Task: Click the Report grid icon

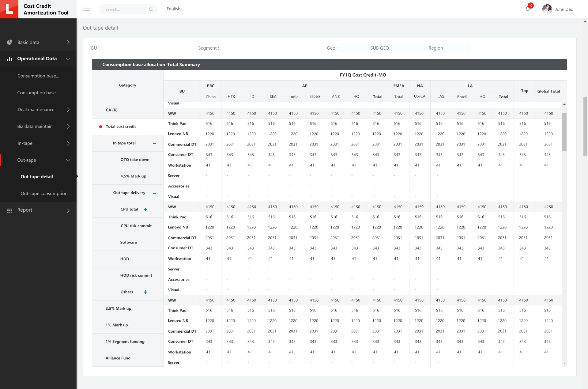Action: (x=10, y=210)
